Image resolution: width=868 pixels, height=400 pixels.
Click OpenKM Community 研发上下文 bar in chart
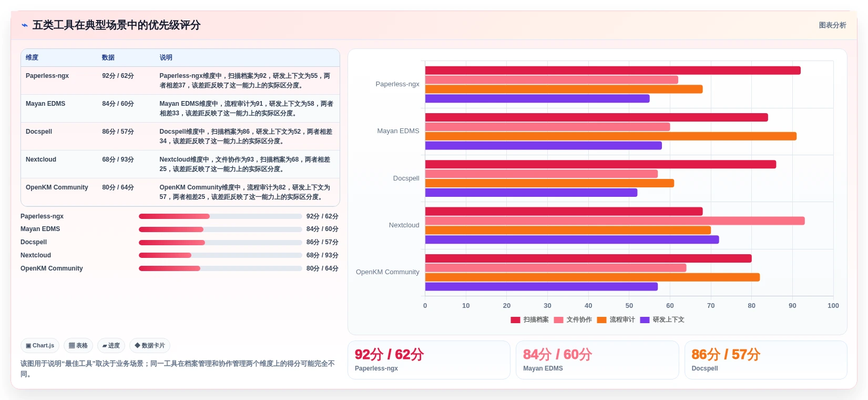542,287
